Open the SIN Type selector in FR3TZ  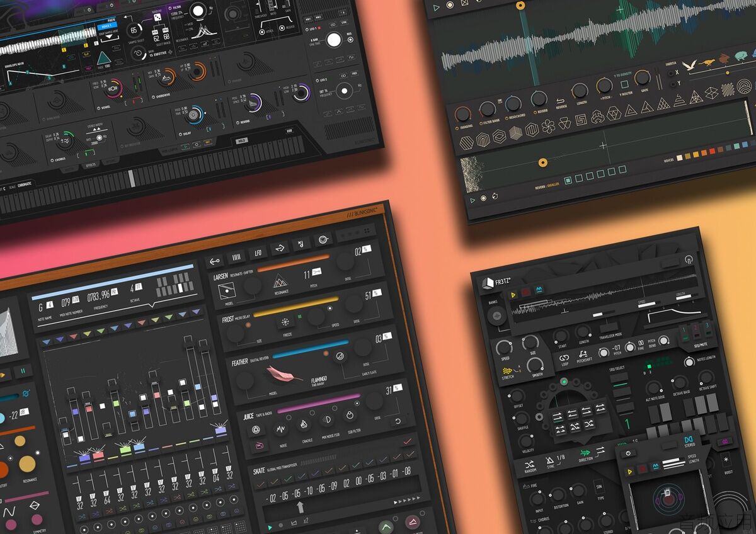[x=599, y=488]
